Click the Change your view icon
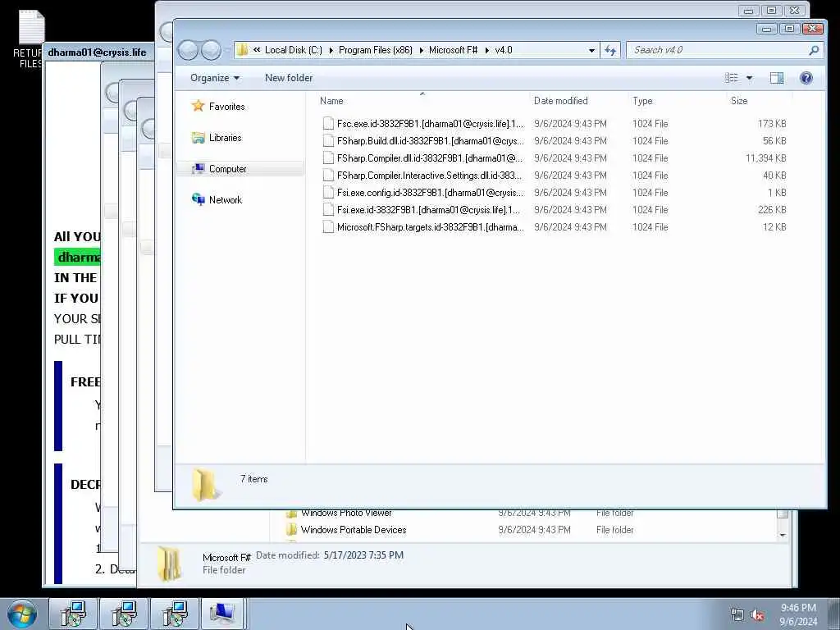The height and width of the screenshot is (630, 840). pyautogui.click(x=731, y=78)
